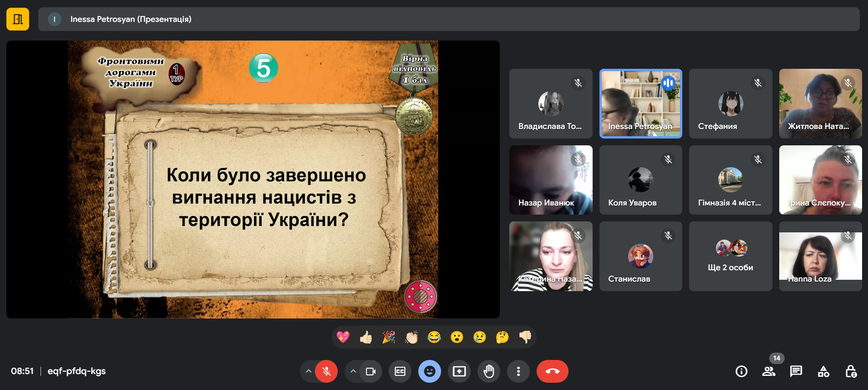This screenshot has width=868, height=390.
Task: Expand video settings arrow beside camera
Action: point(353,371)
